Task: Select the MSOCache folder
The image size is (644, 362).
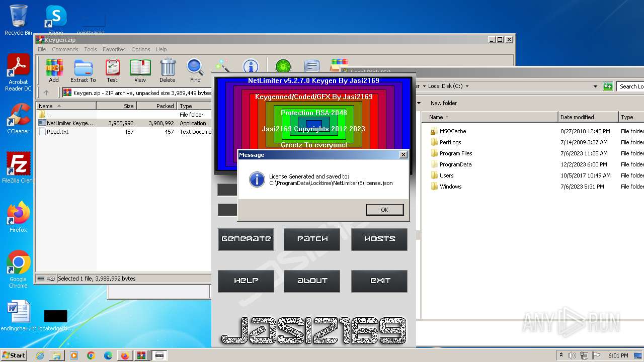Action: (x=453, y=131)
